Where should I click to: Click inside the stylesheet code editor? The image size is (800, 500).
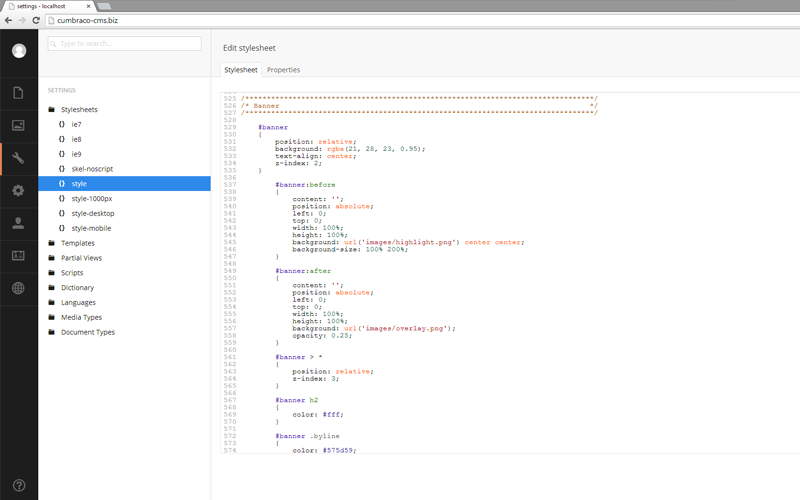[510, 273]
